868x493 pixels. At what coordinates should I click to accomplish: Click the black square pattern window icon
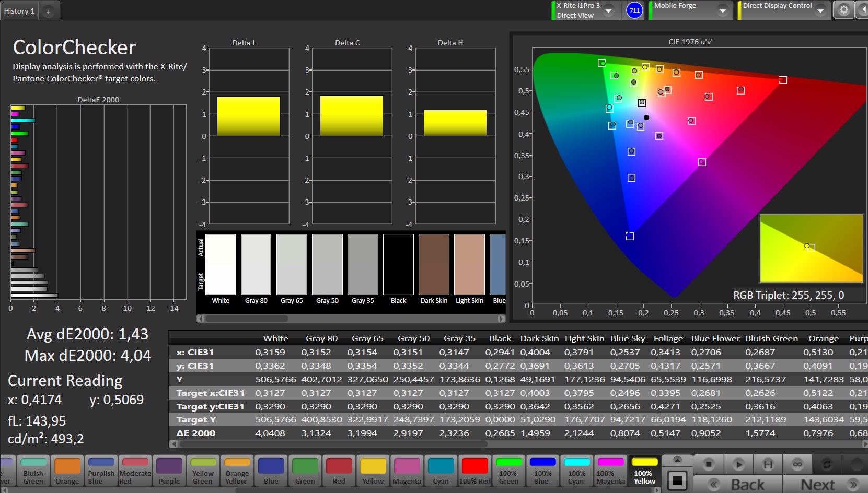(x=677, y=481)
